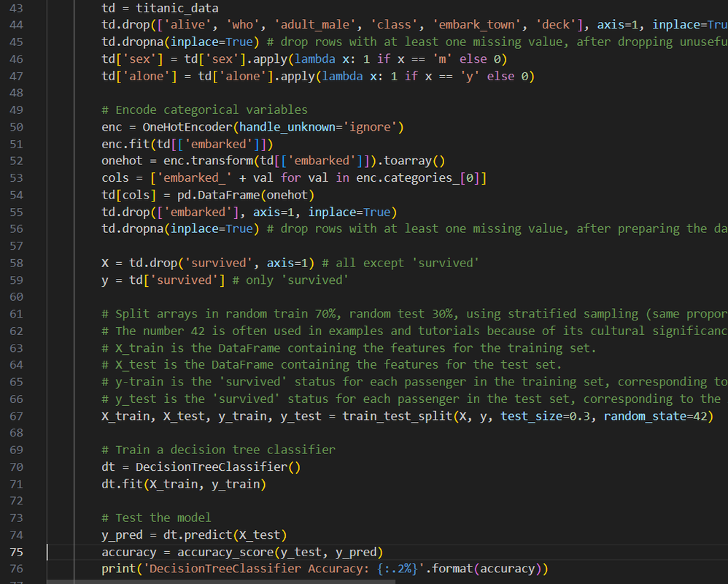Click 'OneHotEncoder' on line 50
728x584 pixels.
187,127
